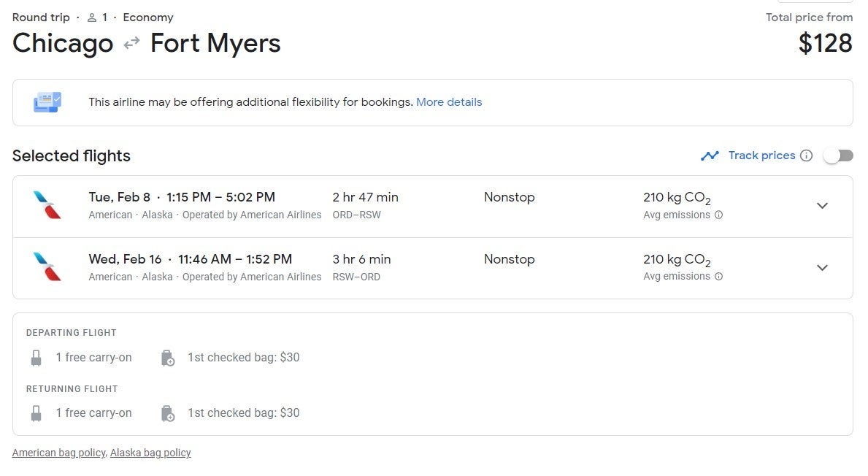Open emissions info icon for the RSW–ORD flight
The height and width of the screenshot is (476, 868).
click(718, 277)
